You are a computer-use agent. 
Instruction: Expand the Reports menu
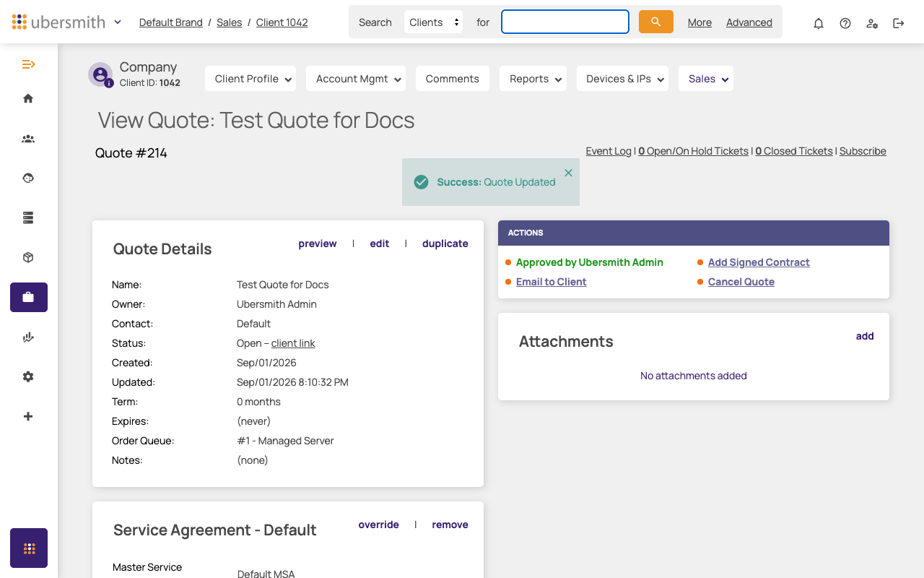point(533,79)
